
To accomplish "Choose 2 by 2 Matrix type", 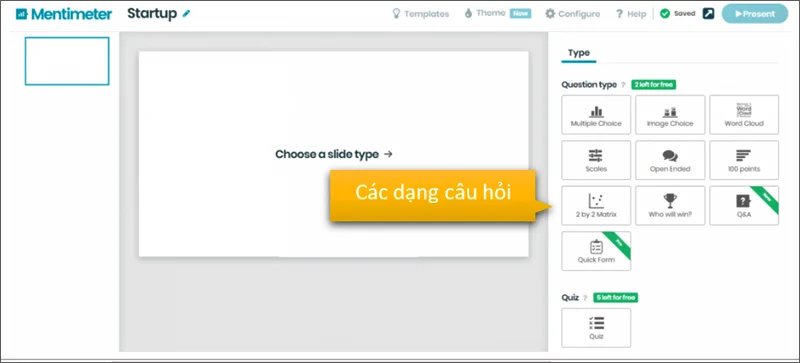I will coord(596,206).
